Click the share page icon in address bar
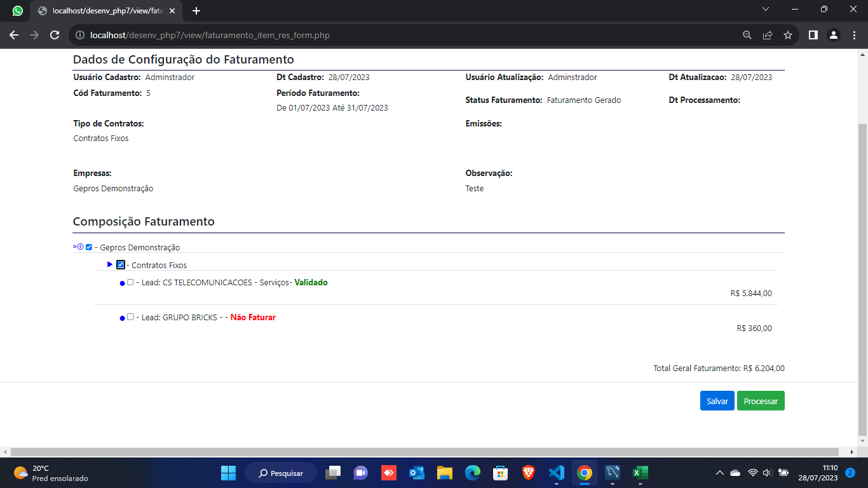868x488 pixels. (x=768, y=35)
